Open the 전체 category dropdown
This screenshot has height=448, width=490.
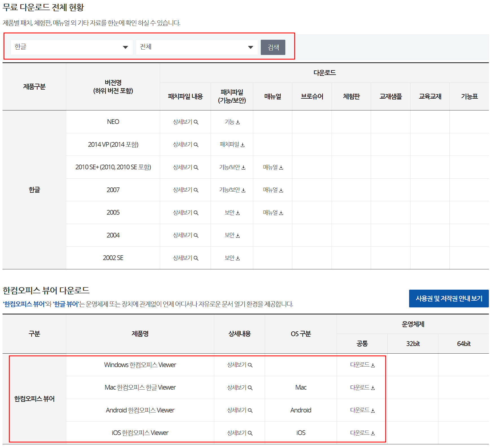click(x=197, y=47)
